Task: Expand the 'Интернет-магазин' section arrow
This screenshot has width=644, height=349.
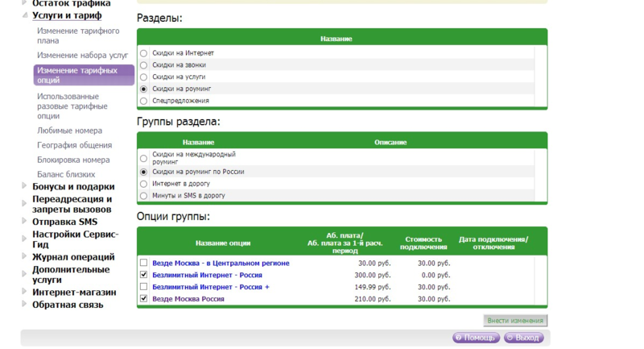Action: [24, 292]
